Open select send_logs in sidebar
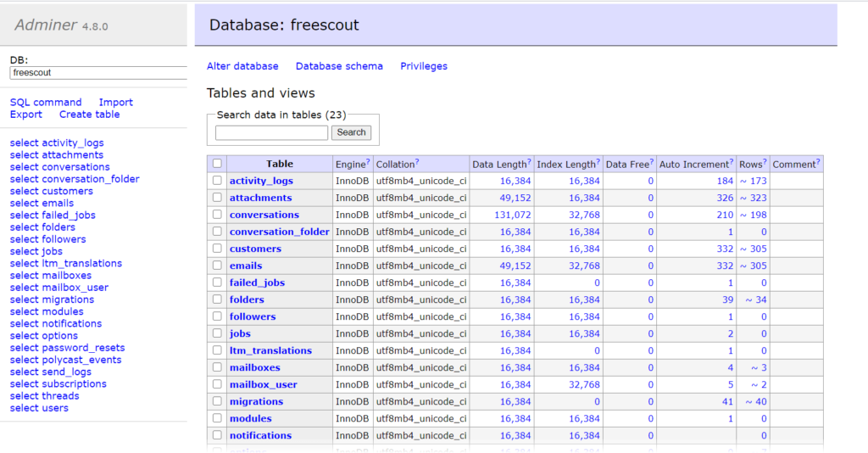Viewport: 868px width, 453px height. click(x=51, y=372)
